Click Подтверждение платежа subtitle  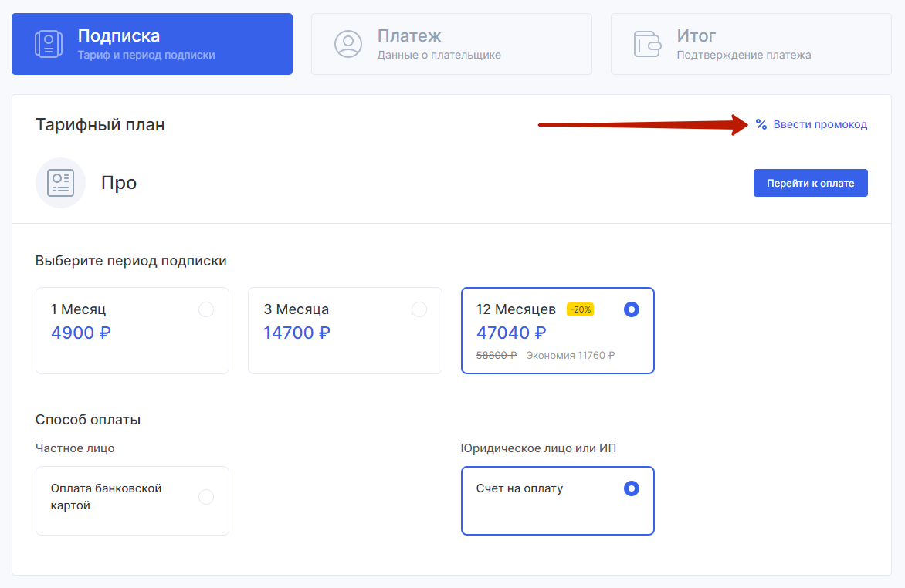point(744,56)
